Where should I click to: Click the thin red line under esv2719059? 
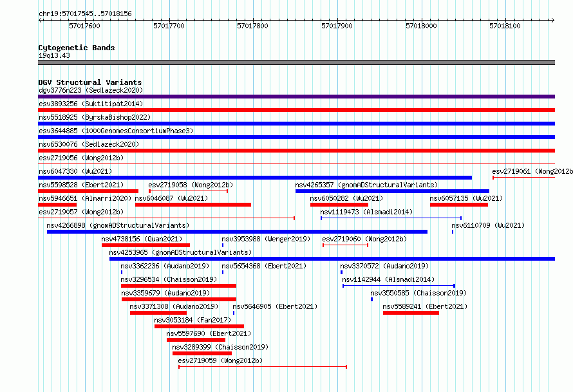coord(263,367)
